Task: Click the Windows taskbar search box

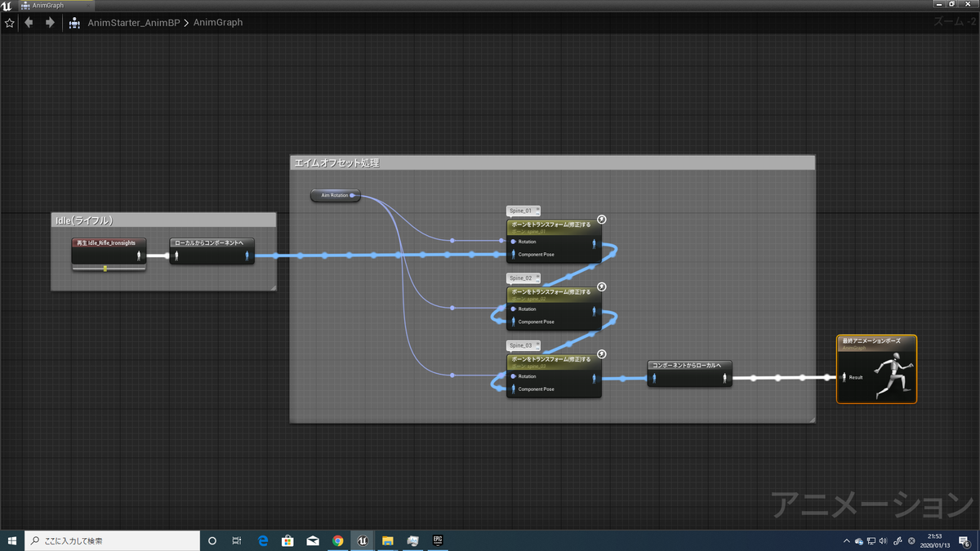Action: 113,540
